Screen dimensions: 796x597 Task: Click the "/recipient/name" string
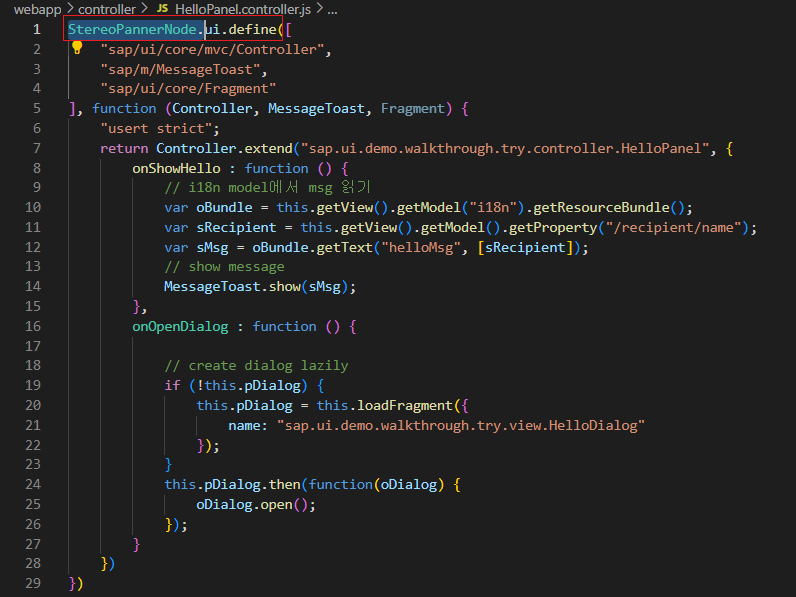tap(673, 227)
